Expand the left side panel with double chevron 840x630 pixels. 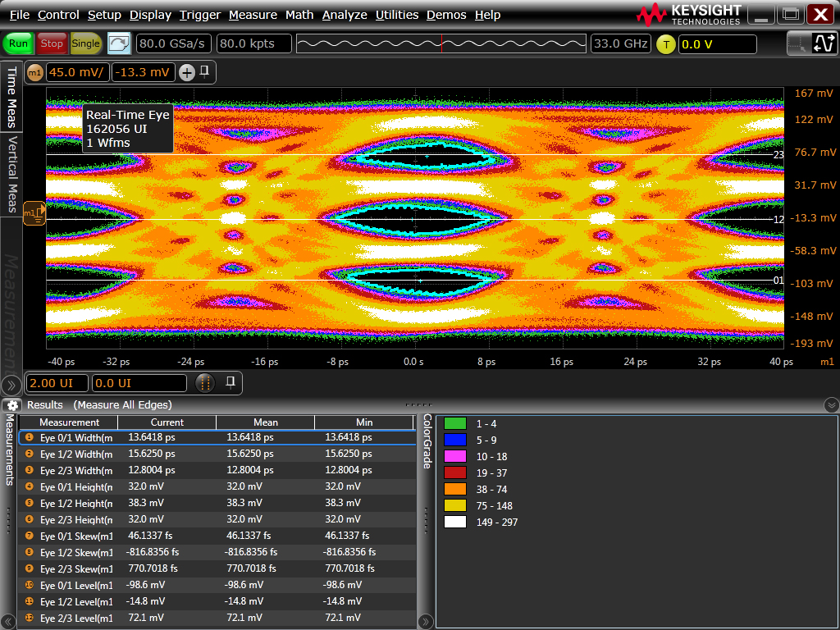11,384
